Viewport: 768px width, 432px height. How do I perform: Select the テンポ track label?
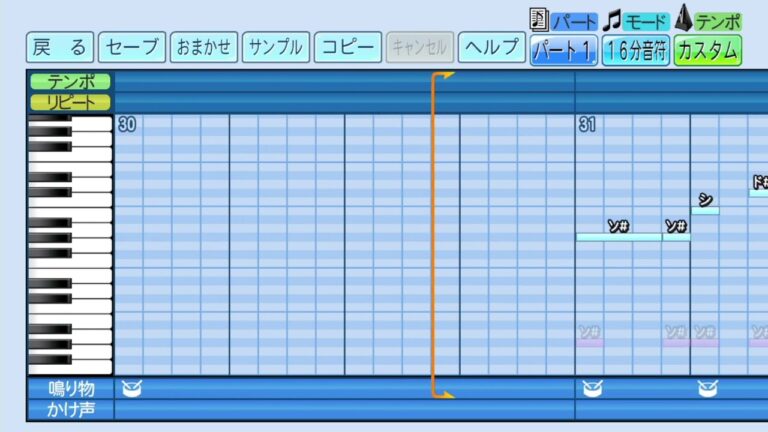point(71,81)
